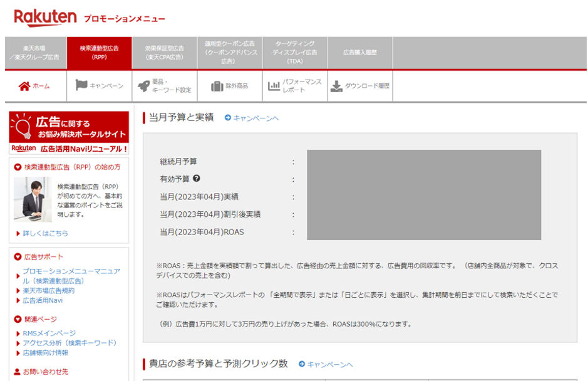Click the rocket icon for 商品・キーワード設定

click(143, 86)
